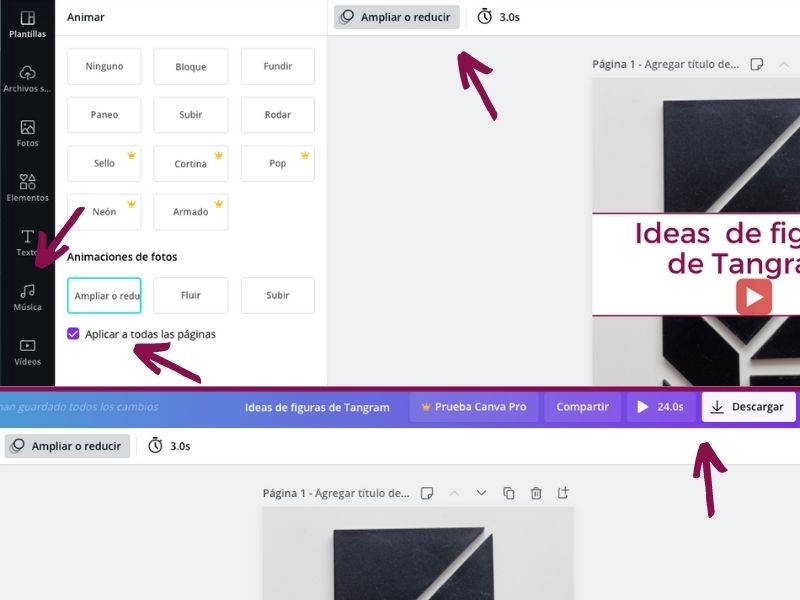Image resolution: width=800 pixels, height=600 pixels.
Task: Select the Ninguno animation
Action: pos(104,66)
